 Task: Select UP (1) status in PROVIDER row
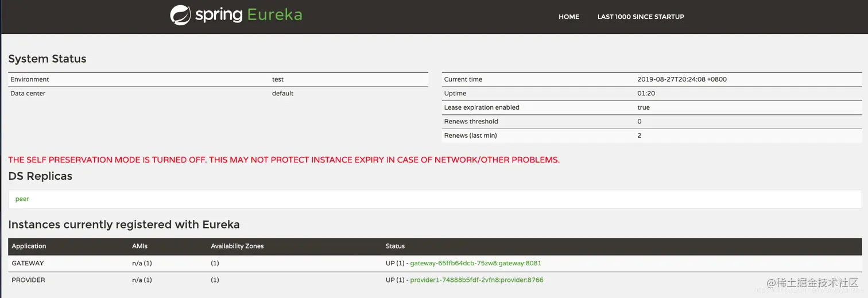click(394, 280)
